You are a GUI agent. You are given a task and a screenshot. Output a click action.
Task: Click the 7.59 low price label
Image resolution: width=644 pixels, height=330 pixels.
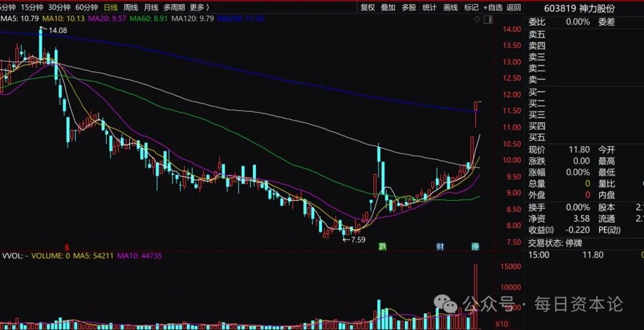pos(356,239)
